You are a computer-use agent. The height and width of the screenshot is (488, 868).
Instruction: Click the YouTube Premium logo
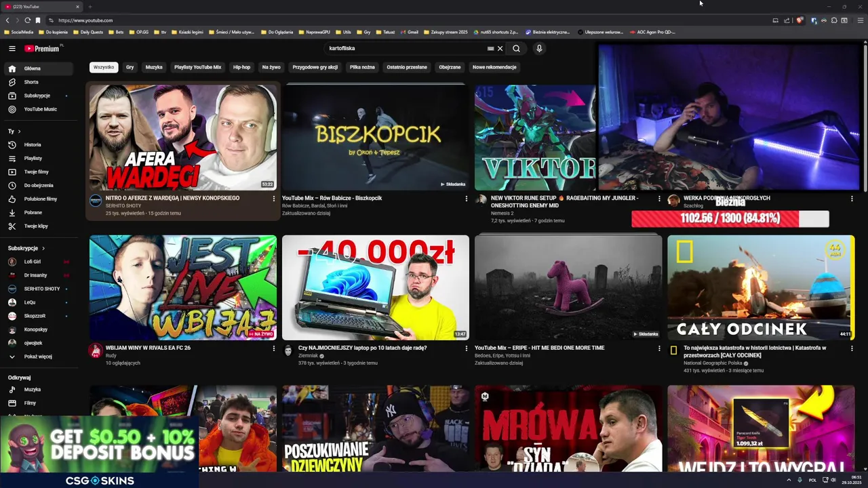tap(43, 49)
